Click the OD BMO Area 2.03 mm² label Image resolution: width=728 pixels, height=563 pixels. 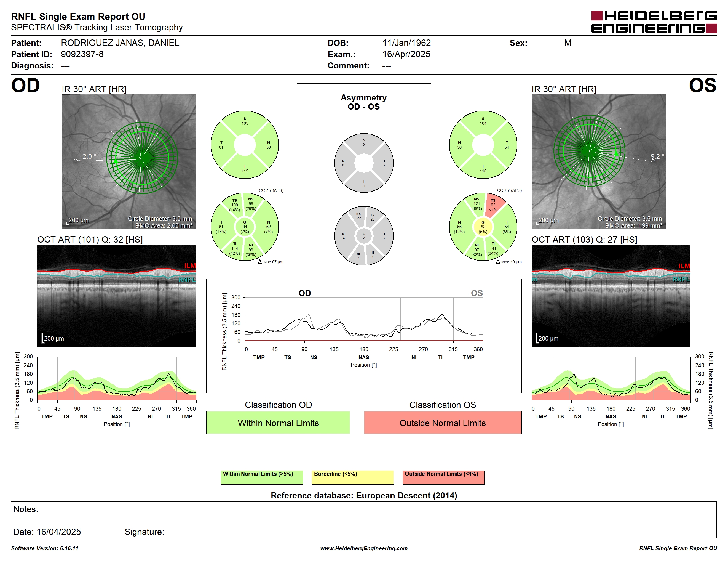164,225
